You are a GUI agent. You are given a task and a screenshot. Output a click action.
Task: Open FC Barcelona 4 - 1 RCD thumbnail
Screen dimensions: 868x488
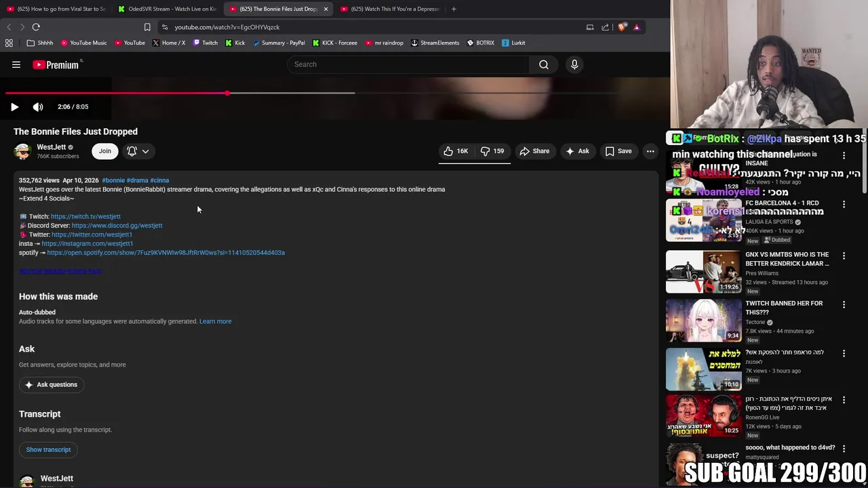pos(703,221)
